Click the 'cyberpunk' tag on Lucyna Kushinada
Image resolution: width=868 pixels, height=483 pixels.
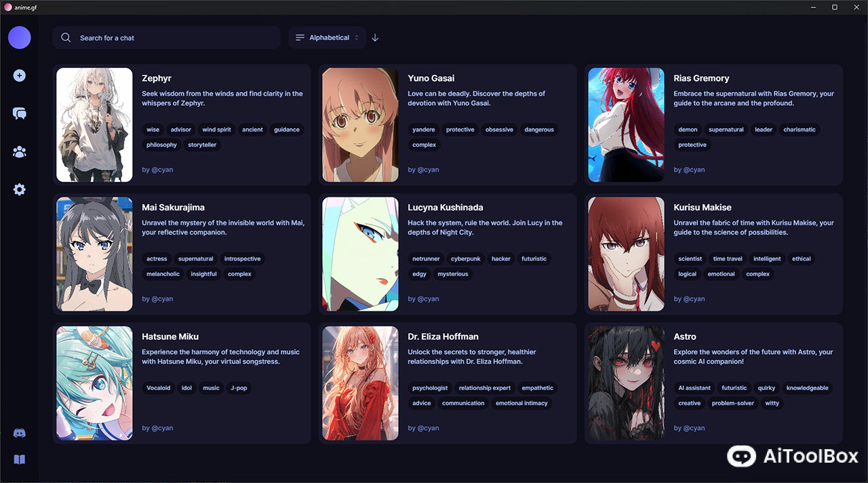(x=466, y=258)
